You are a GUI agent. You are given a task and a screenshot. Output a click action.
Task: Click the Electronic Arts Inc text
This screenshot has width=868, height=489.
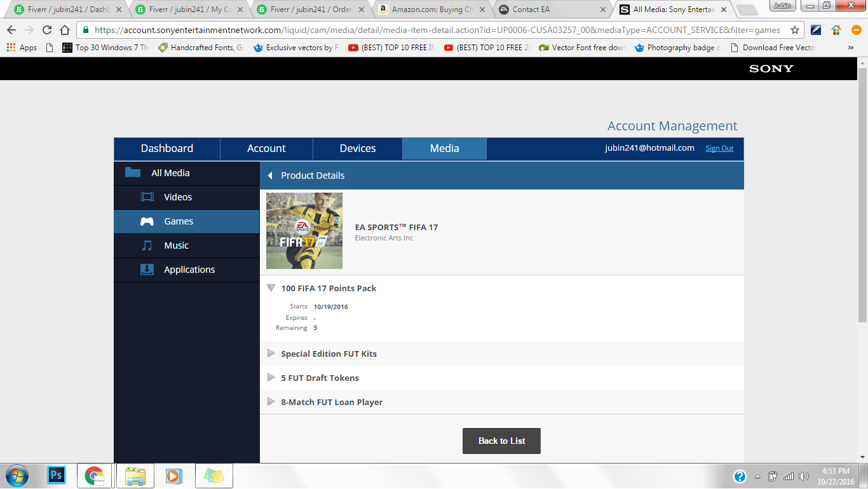[384, 238]
